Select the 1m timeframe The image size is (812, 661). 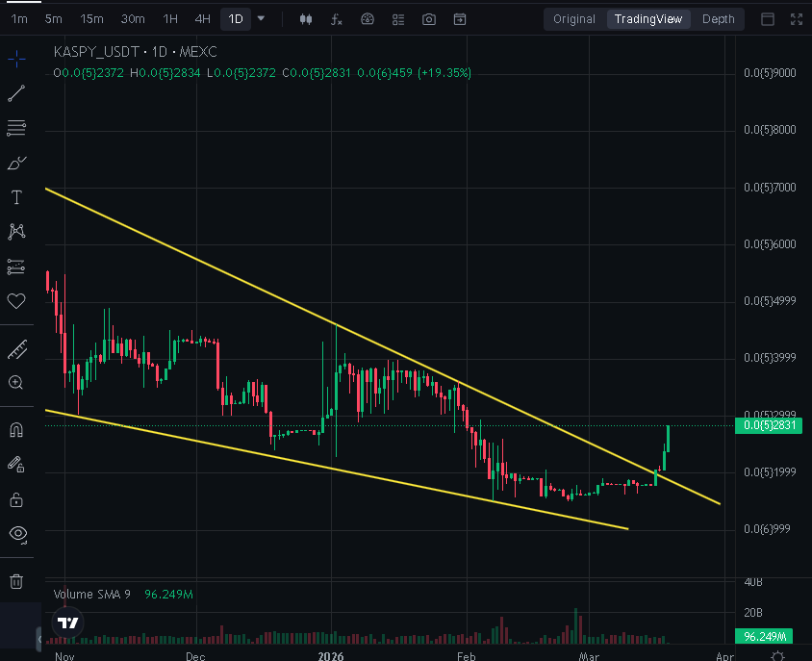(x=19, y=19)
